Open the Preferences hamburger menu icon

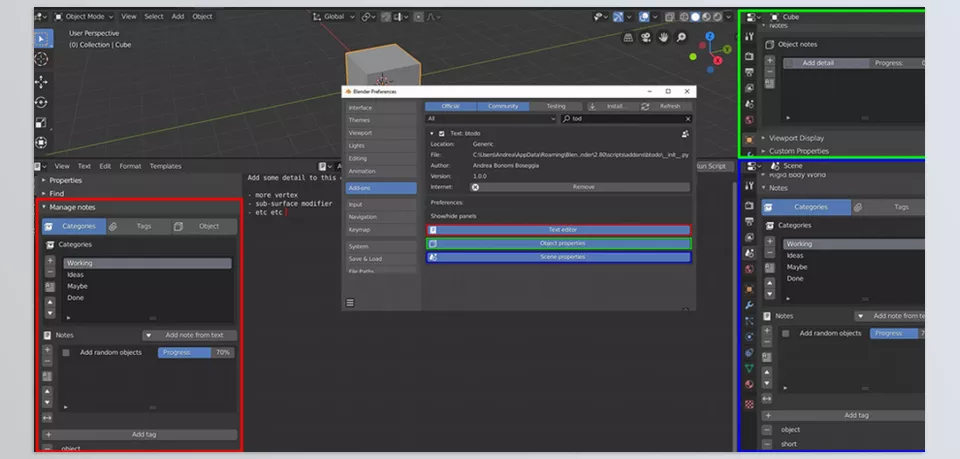click(x=350, y=302)
